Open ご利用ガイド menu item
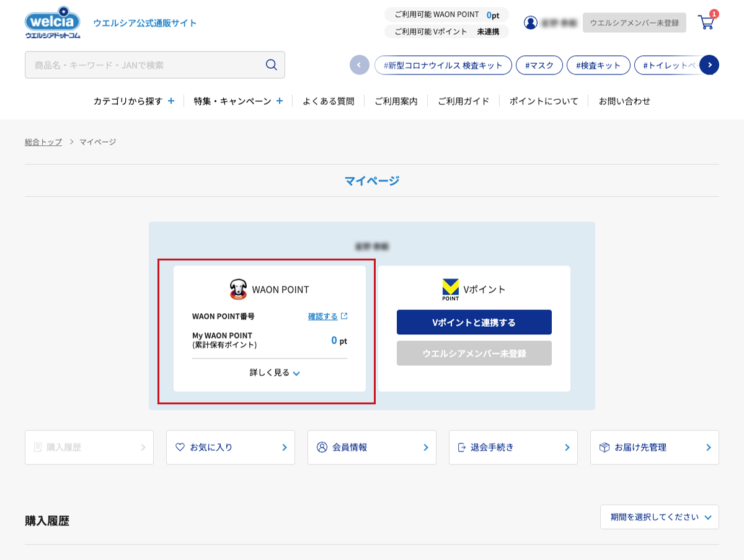The height and width of the screenshot is (560, 744). (x=464, y=101)
